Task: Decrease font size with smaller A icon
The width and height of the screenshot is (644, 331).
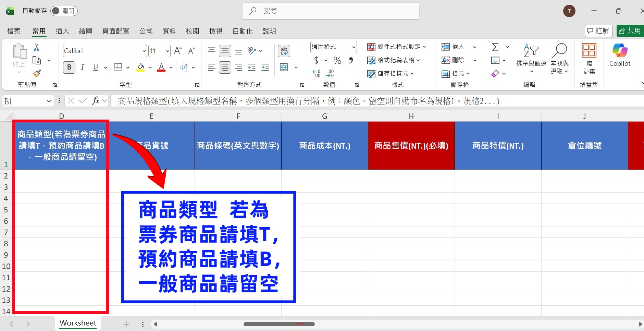Action: (191, 51)
